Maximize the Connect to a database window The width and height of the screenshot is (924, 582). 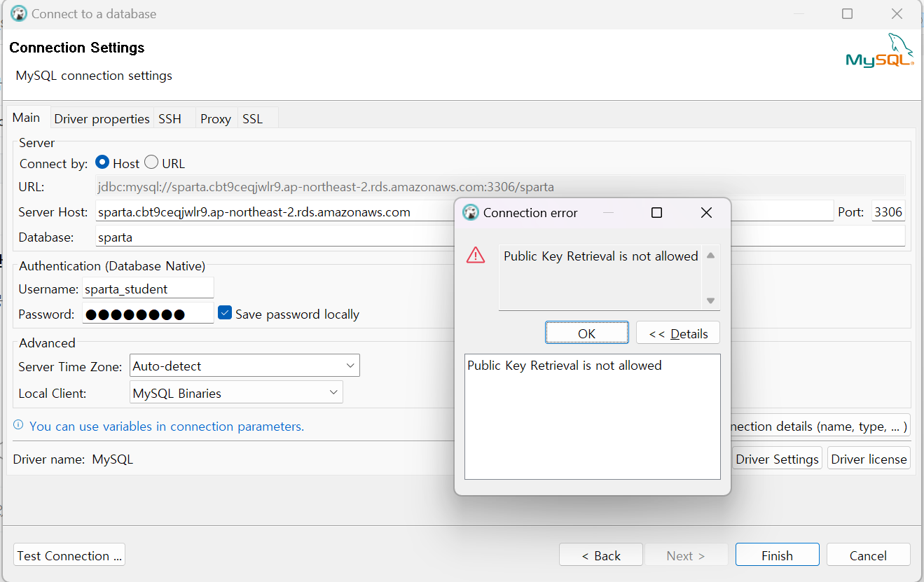pos(847,13)
